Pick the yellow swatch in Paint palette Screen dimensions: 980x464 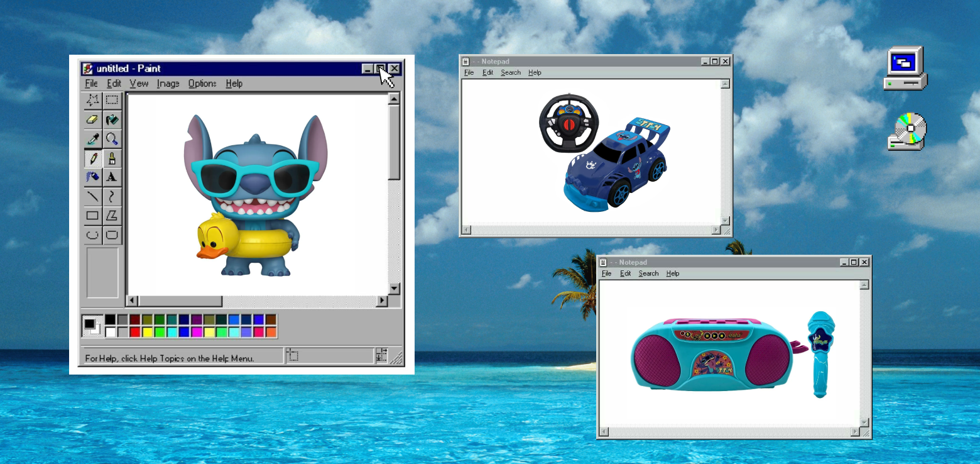pos(148,331)
